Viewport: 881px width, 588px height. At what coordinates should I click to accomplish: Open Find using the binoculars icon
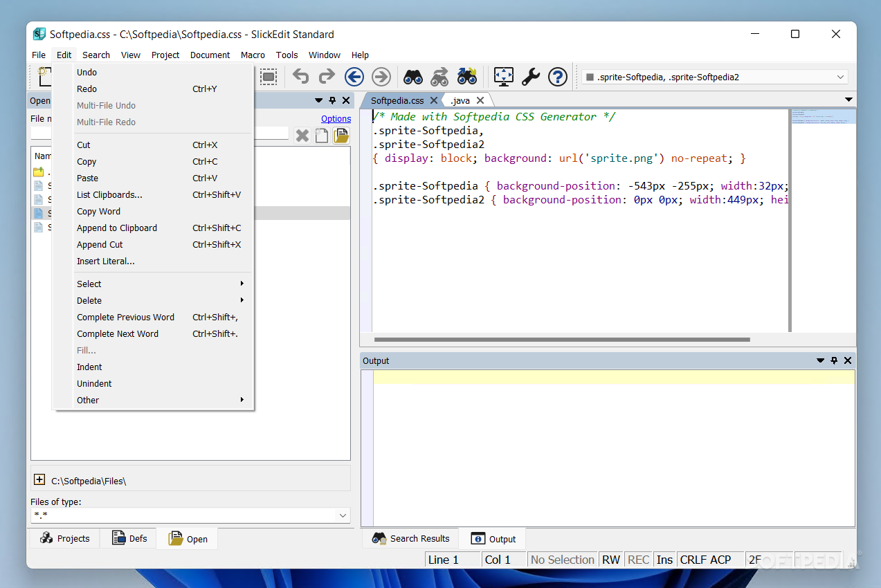tap(413, 76)
